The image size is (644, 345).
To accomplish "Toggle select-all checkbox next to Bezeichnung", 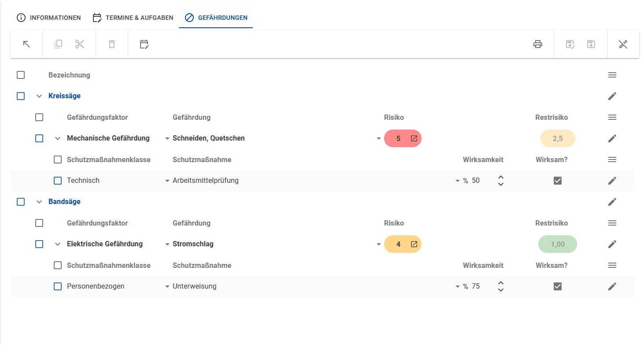I will [21, 75].
